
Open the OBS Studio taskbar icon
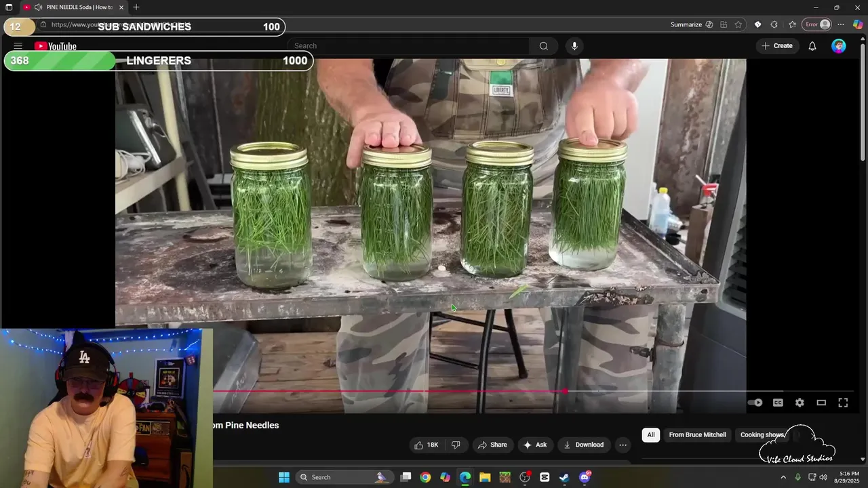(525, 477)
